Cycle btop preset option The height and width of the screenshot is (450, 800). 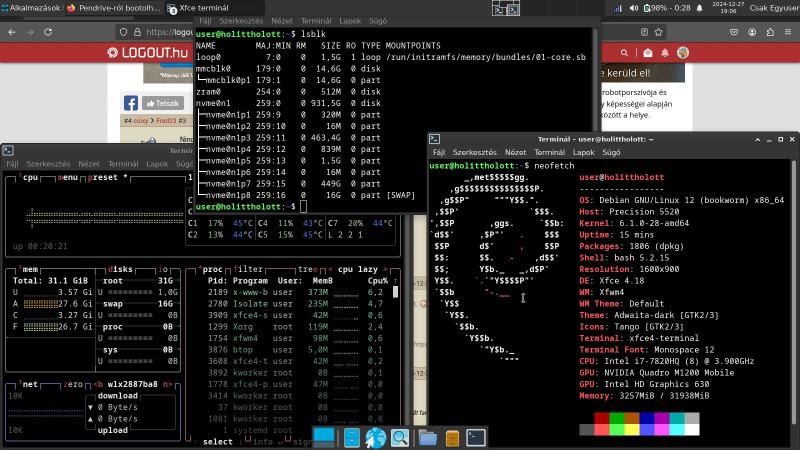click(107, 177)
